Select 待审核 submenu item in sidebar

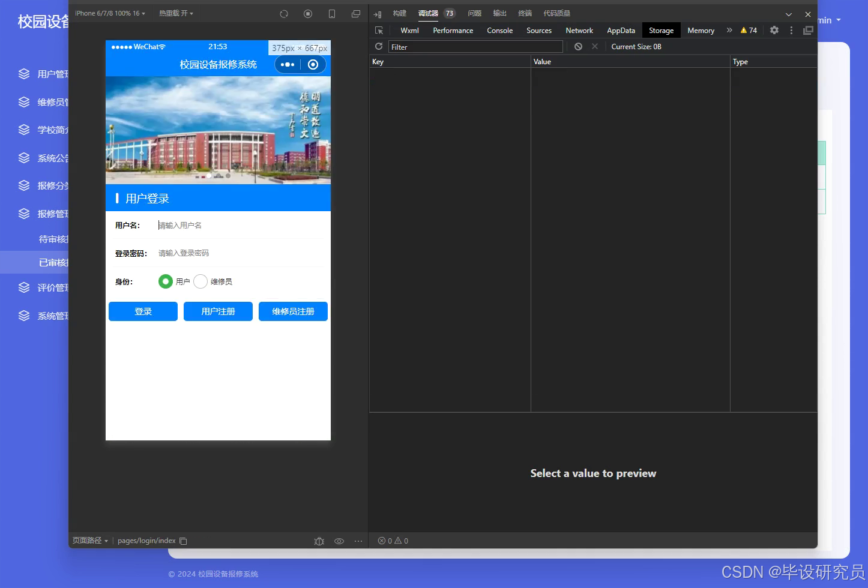click(53, 239)
